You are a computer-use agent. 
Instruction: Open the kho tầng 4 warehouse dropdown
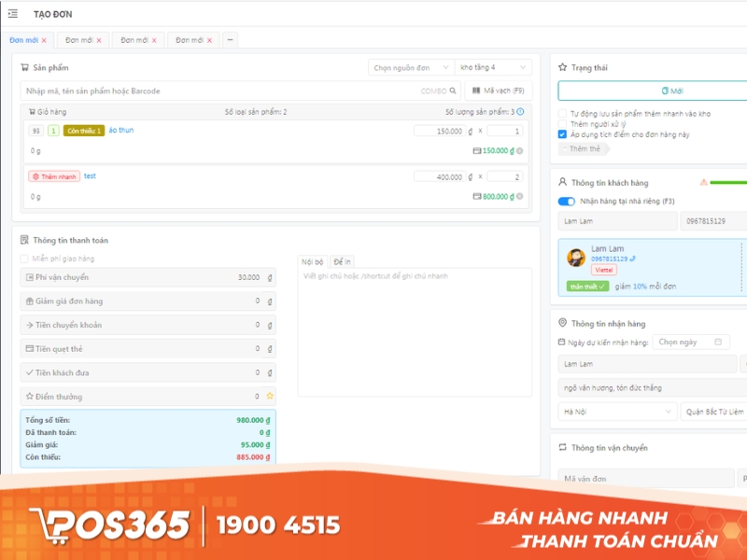click(x=493, y=66)
